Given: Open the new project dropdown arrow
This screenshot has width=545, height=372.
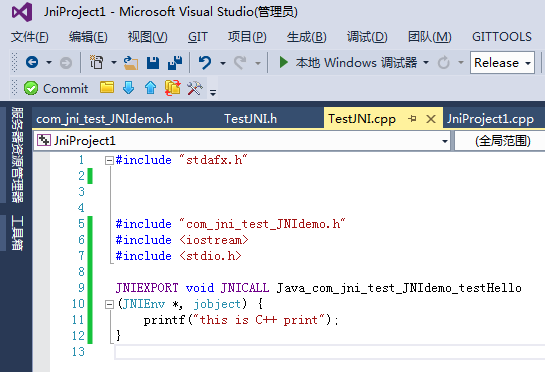Looking at the screenshot, I should [x=114, y=63].
